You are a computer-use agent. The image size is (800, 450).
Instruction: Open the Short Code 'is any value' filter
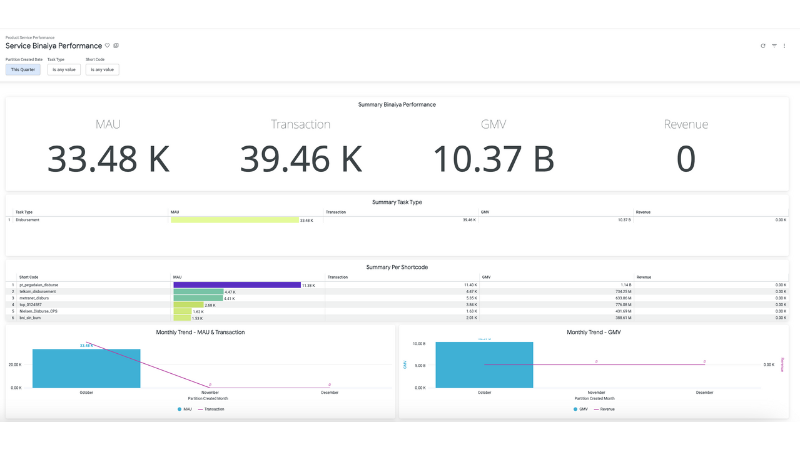click(x=102, y=69)
